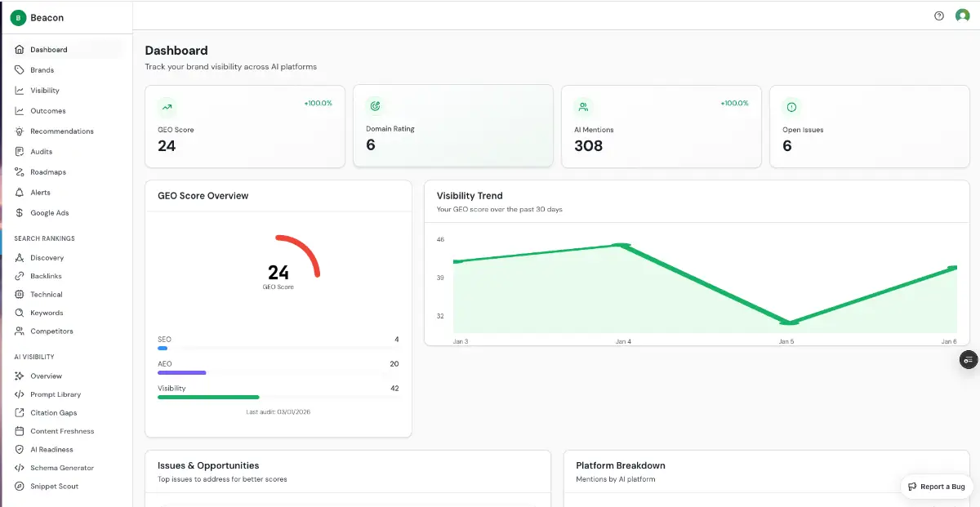980x507 pixels.
Task: Click the help question mark icon
Action: tap(939, 16)
